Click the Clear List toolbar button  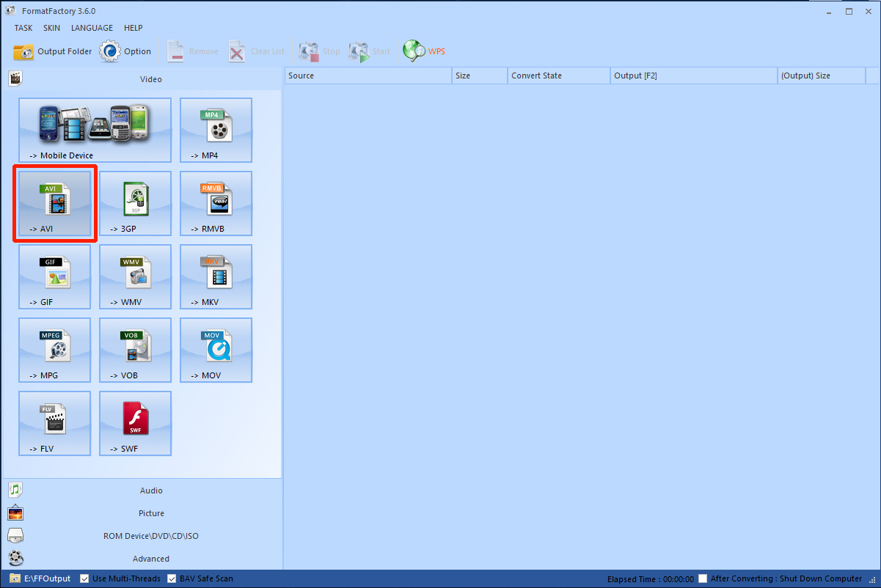coord(256,51)
